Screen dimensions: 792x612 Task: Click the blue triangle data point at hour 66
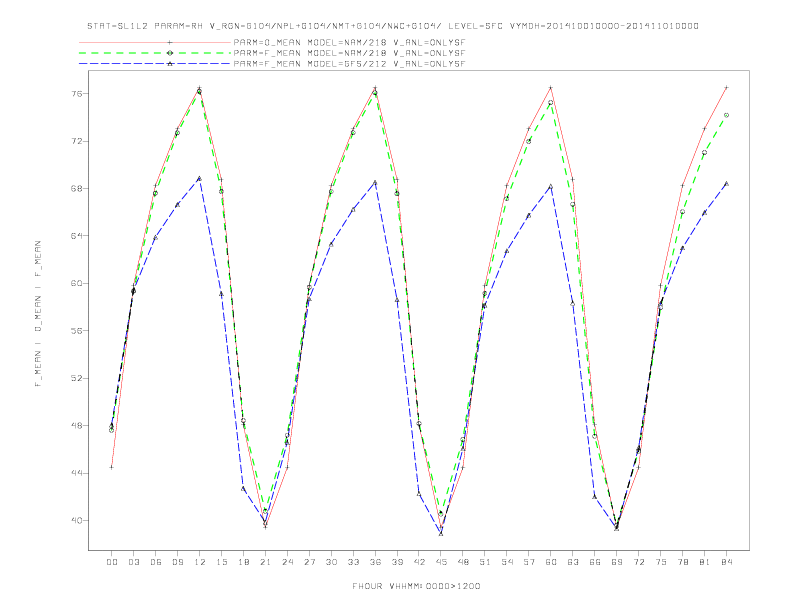coord(595,496)
